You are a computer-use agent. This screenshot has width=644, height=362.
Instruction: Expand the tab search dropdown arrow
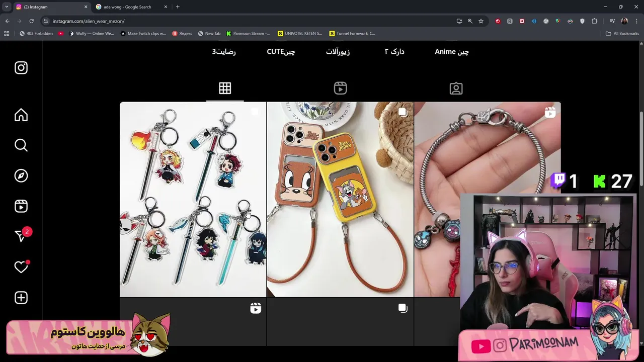point(6,7)
